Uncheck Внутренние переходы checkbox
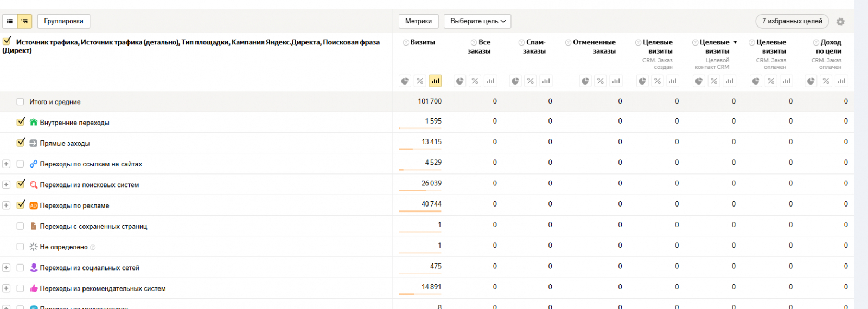 click(21, 122)
